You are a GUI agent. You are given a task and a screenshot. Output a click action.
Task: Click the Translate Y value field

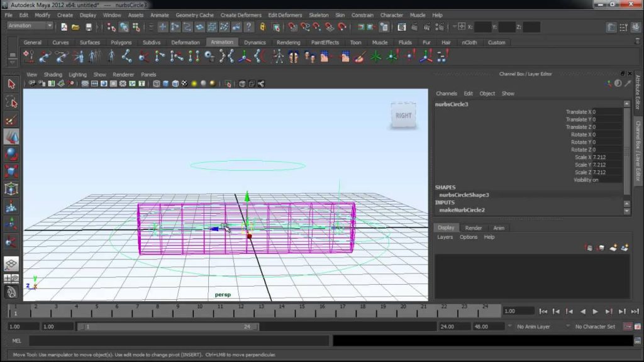pyautogui.click(x=607, y=119)
